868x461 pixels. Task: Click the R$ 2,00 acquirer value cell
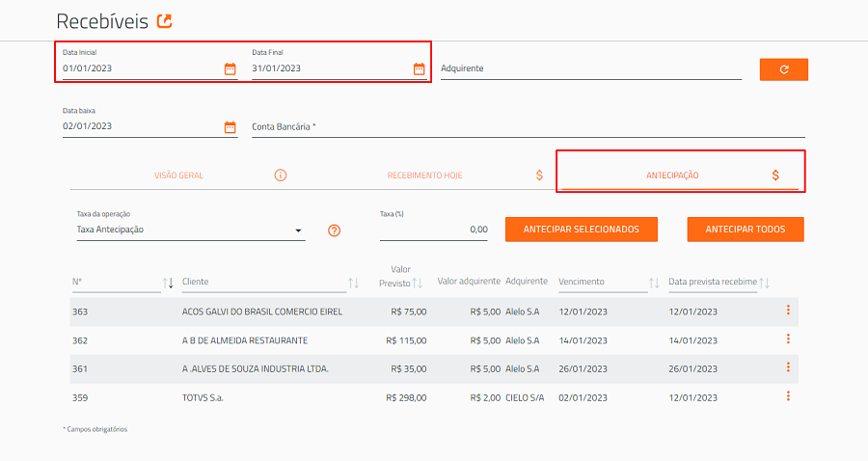485,398
